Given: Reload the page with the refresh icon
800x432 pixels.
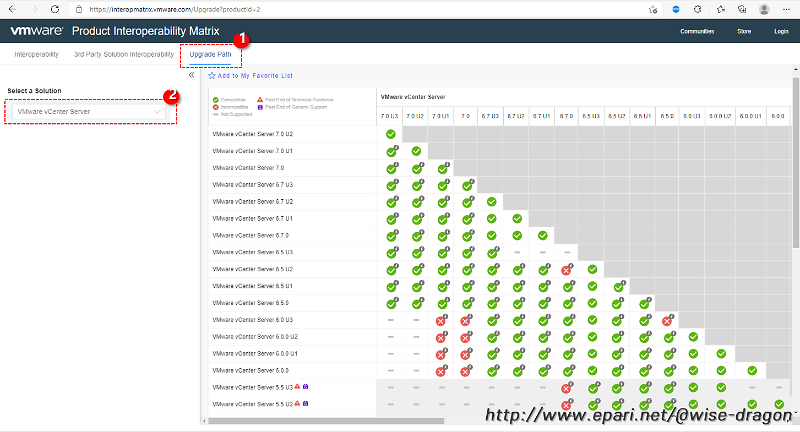Looking at the screenshot, I should pyautogui.click(x=55, y=9).
